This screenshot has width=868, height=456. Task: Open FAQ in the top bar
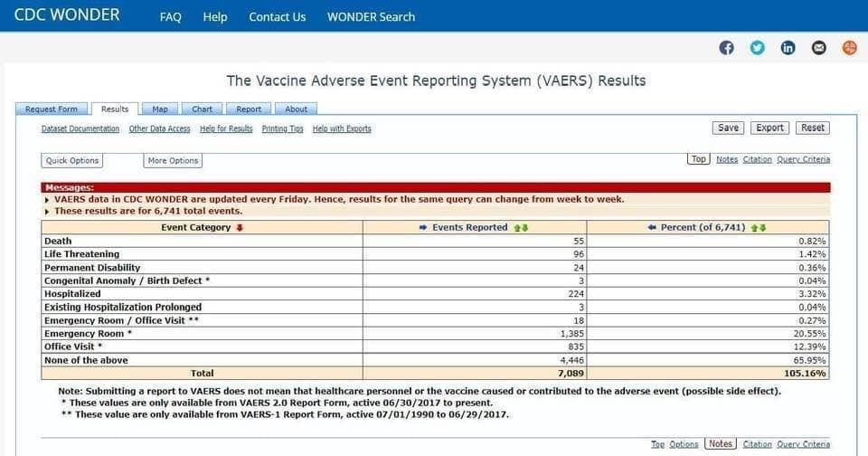click(171, 17)
